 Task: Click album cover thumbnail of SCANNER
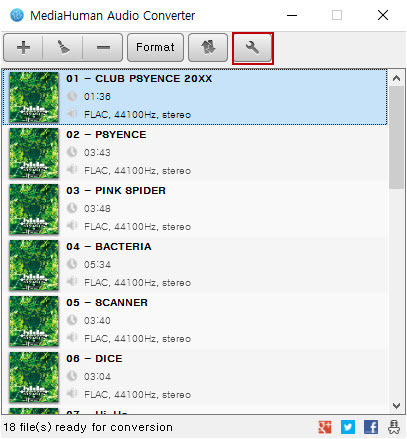point(34,321)
